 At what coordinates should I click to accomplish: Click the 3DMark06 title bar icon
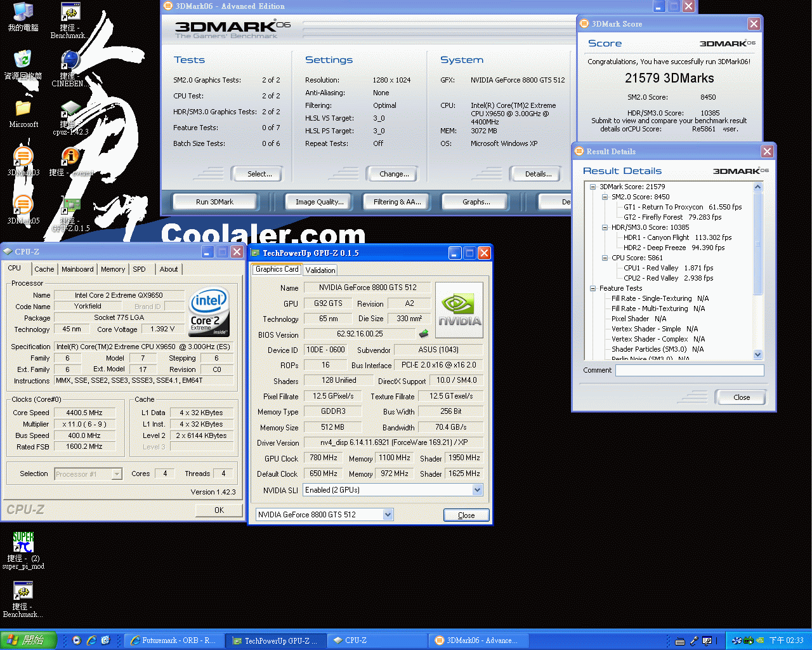pyautogui.click(x=168, y=6)
